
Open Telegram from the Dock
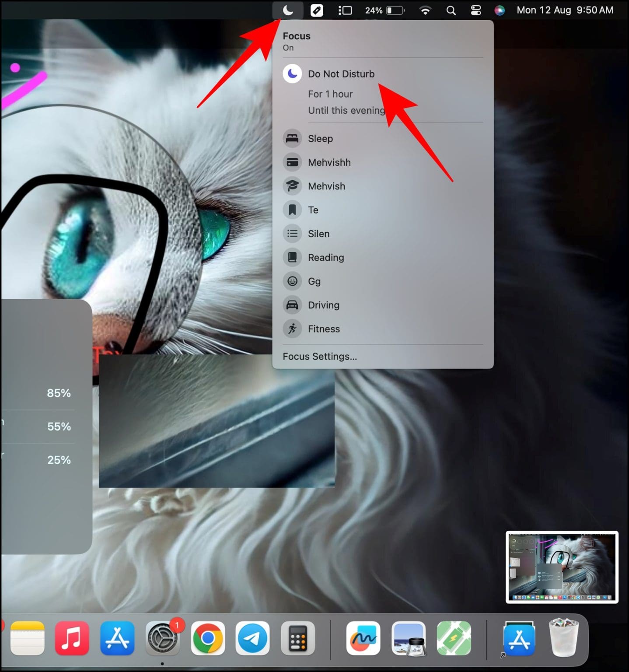[x=253, y=639]
